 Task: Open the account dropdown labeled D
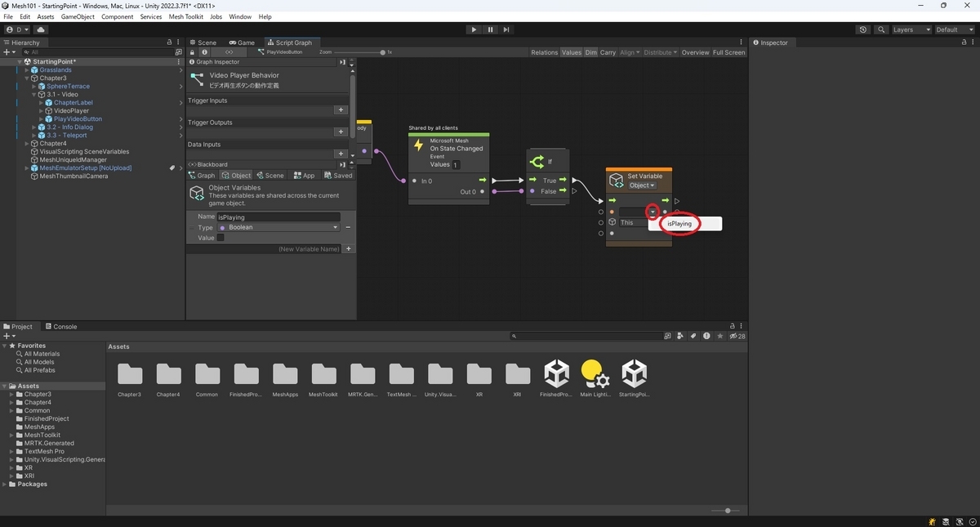click(x=17, y=29)
